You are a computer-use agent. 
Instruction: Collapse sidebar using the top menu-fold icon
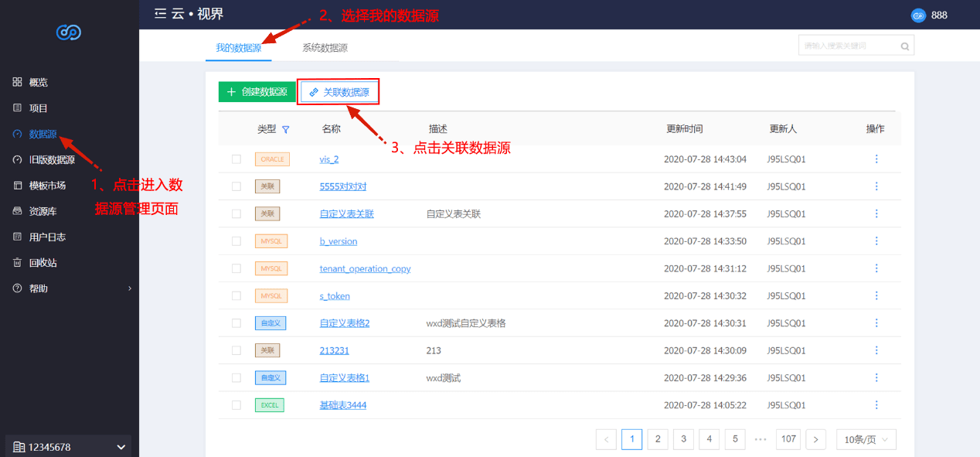[160, 13]
